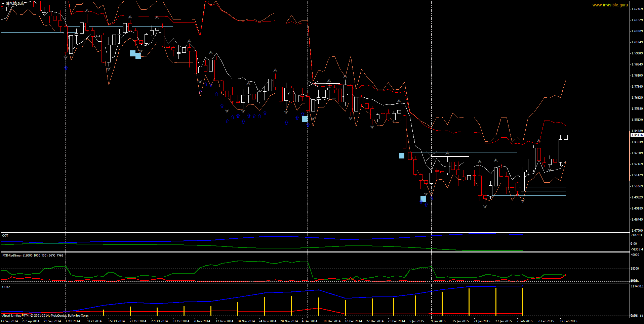Viewport: 644px width, 324px height.
Task: Click the FOB-RedGreen (18000 1000 500) indicator label
Action: (x=33, y=256)
